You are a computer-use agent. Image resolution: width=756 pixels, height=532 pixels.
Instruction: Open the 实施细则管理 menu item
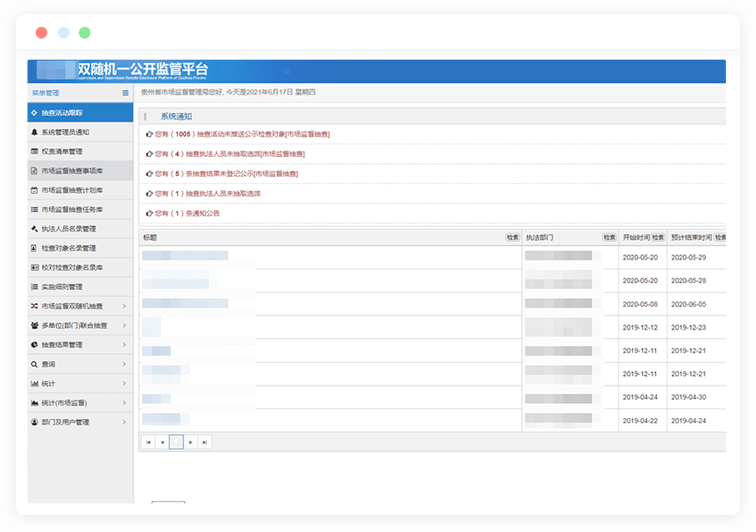pos(61,287)
